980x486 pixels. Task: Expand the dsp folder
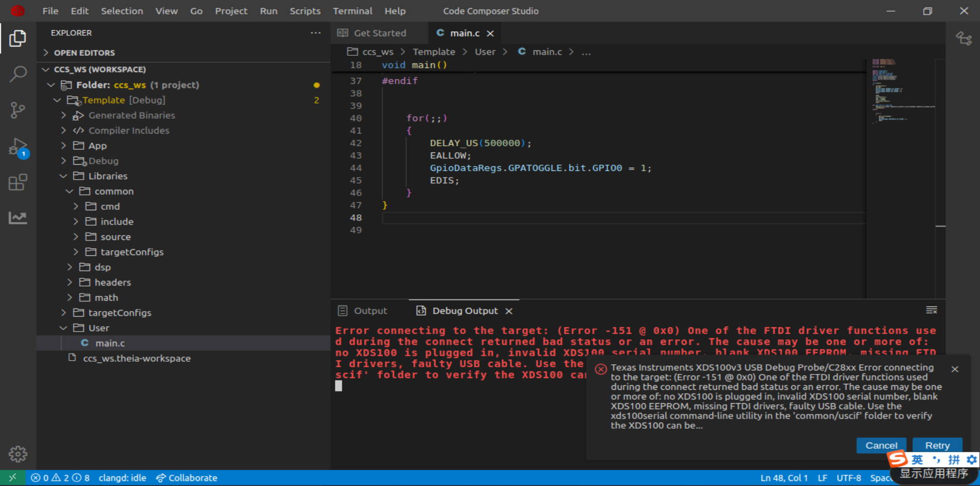(x=70, y=267)
